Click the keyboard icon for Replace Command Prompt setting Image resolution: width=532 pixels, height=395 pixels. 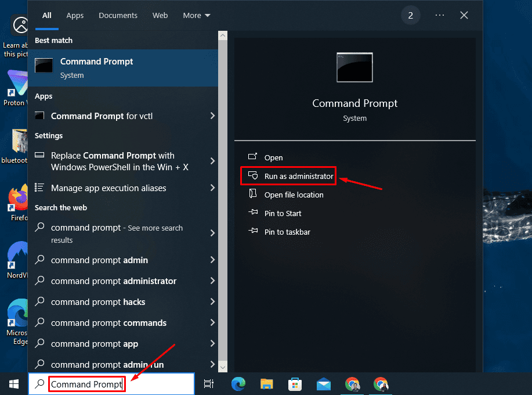(x=39, y=155)
